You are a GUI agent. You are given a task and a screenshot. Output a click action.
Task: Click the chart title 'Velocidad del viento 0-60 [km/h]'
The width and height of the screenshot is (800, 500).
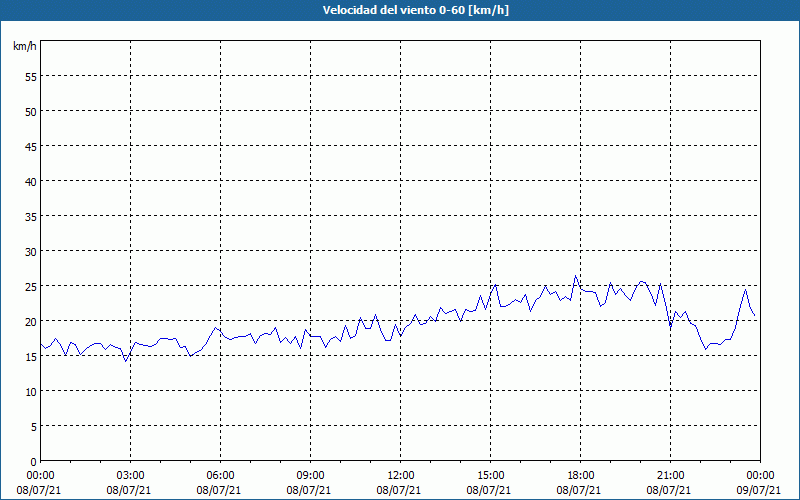pos(400,10)
